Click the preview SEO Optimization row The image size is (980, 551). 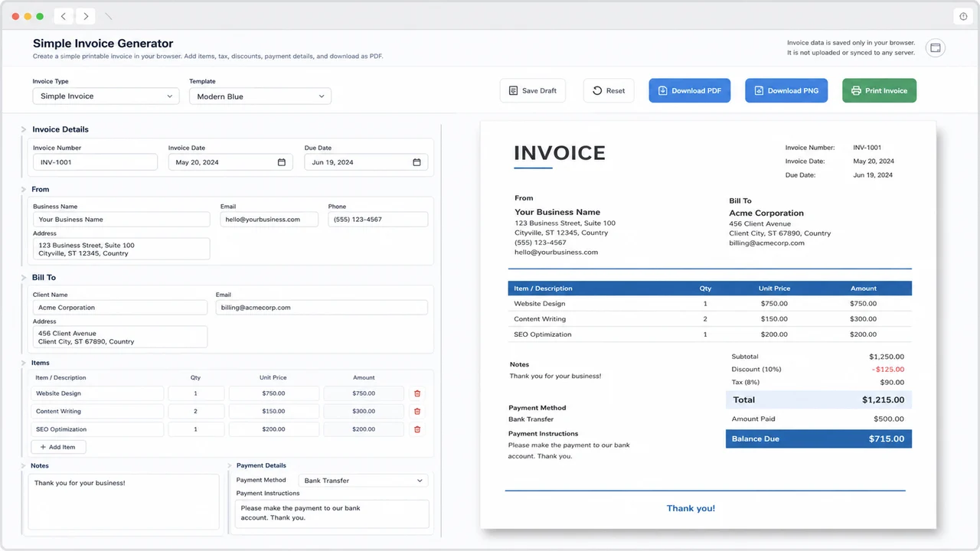(710, 334)
